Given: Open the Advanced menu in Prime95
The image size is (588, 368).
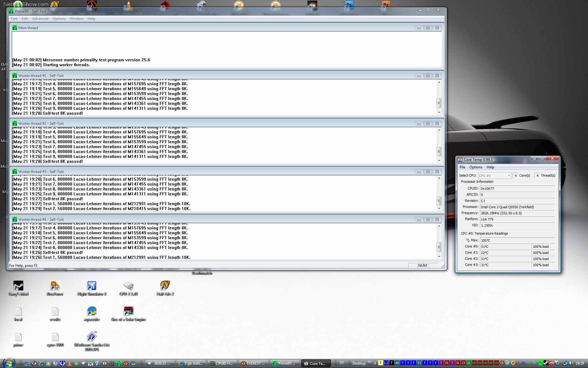Looking at the screenshot, I should pos(40,19).
